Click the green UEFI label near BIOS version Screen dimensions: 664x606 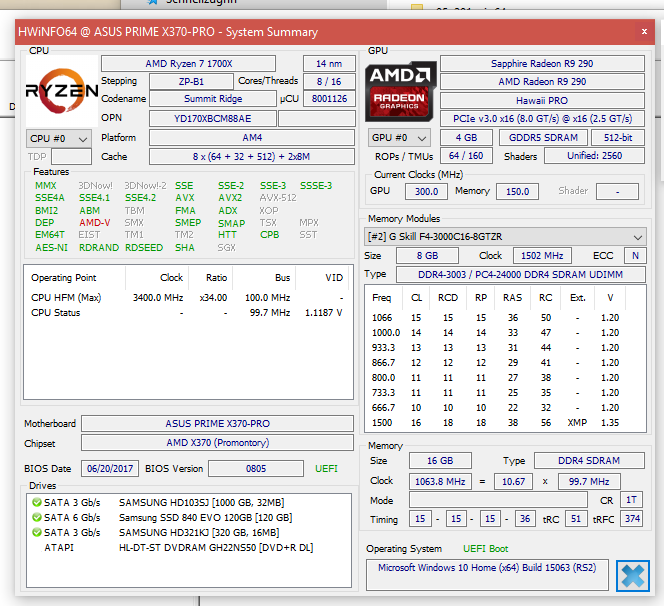[326, 469]
